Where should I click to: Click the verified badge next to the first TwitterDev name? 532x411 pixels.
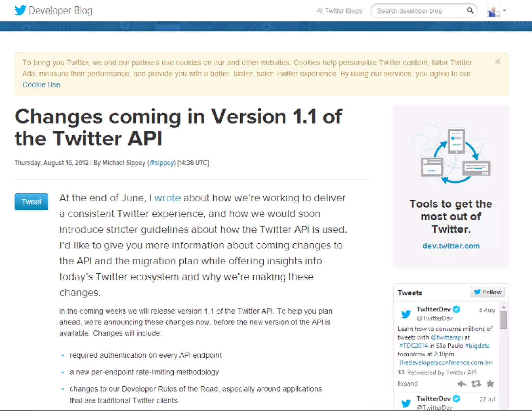[x=456, y=309]
